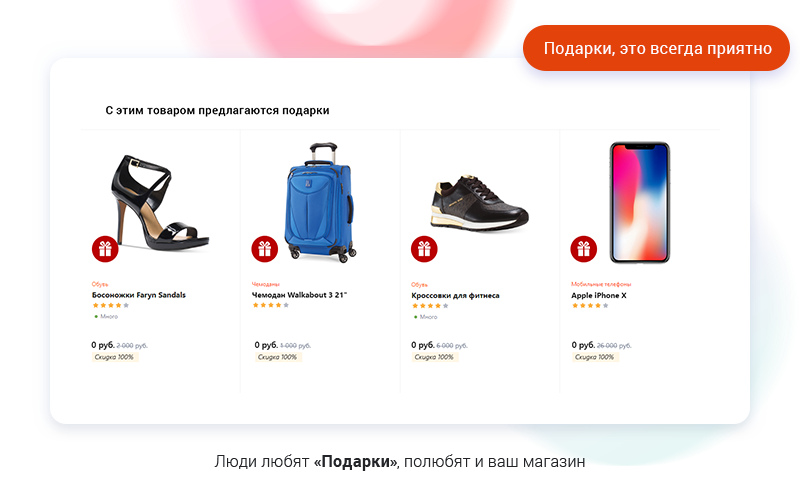The height and width of the screenshot is (479, 800).
Task: Click 'С этим товаром предлагаются подарки' heading
Action: tap(217, 110)
